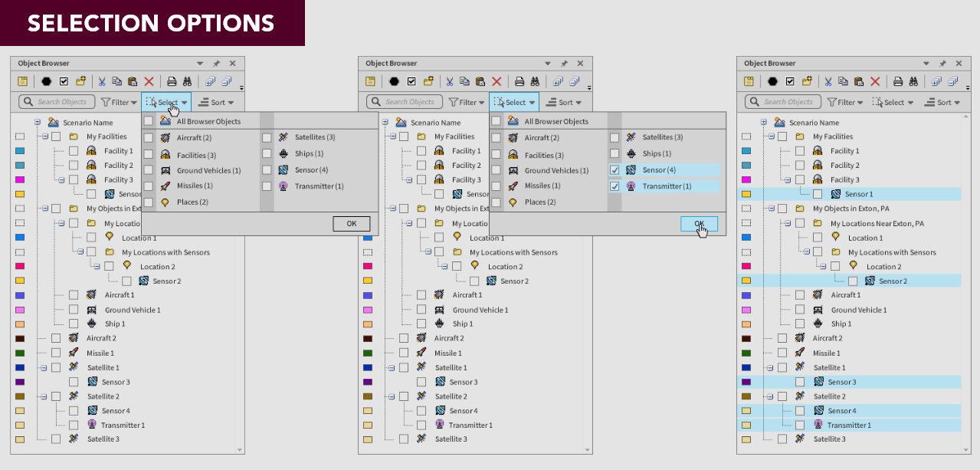This screenshot has height=470, width=980.
Task: Click Search Objects field in left panel
Action: click(x=57, y=102)
